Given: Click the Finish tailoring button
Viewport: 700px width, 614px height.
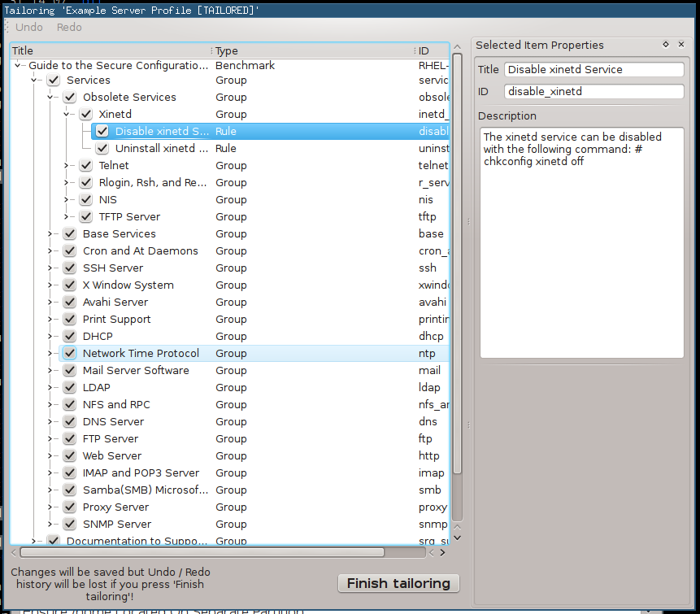Looking at the screenshot, I should tap(398, 583).
